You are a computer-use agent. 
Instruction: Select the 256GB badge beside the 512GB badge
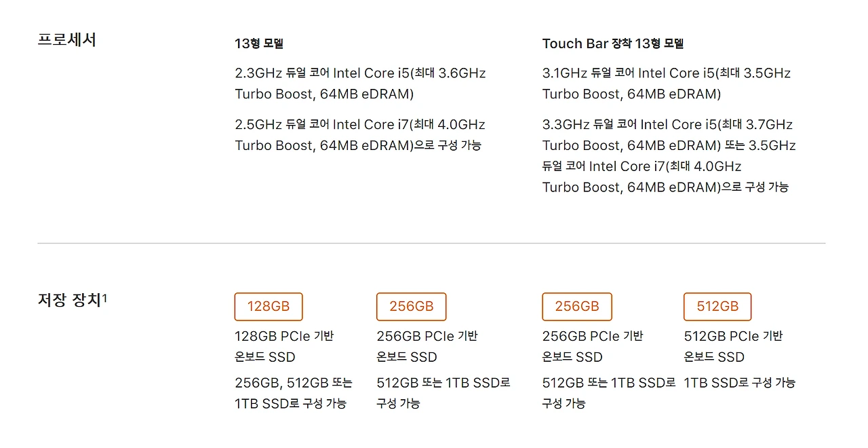[577, 306]
